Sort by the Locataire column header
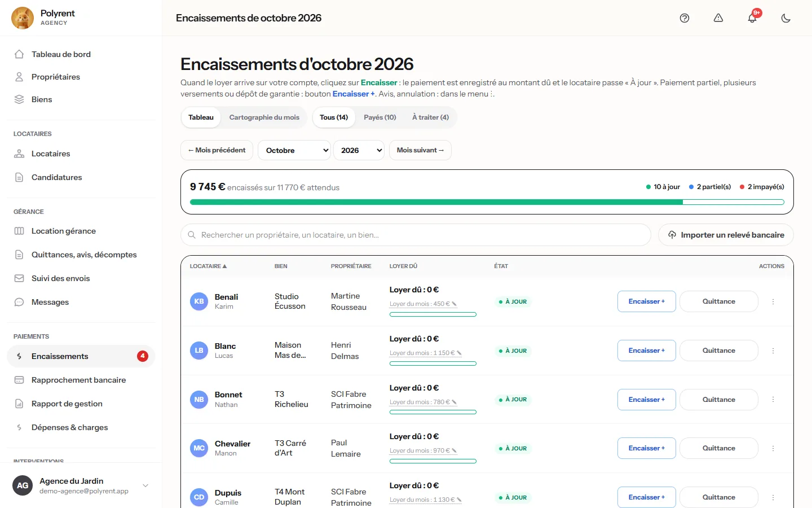The height and width of the screenshot is (508, 812). coord(208,266)
